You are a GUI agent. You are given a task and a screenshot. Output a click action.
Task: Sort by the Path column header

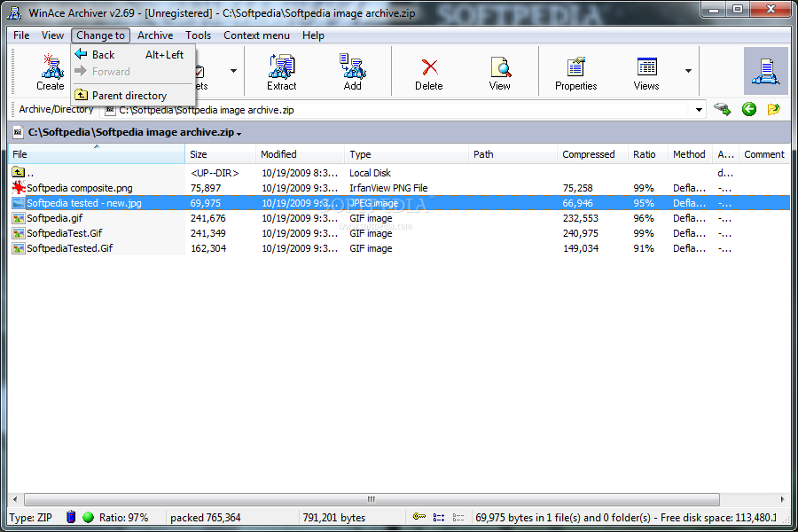click(512, 153)
